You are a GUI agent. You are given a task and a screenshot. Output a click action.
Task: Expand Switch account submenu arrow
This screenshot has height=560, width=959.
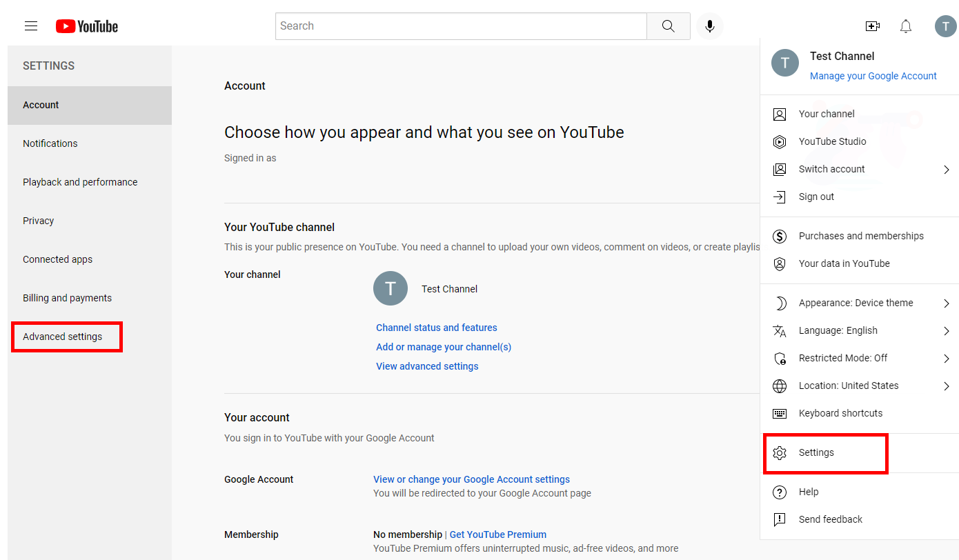coord(947,169)
